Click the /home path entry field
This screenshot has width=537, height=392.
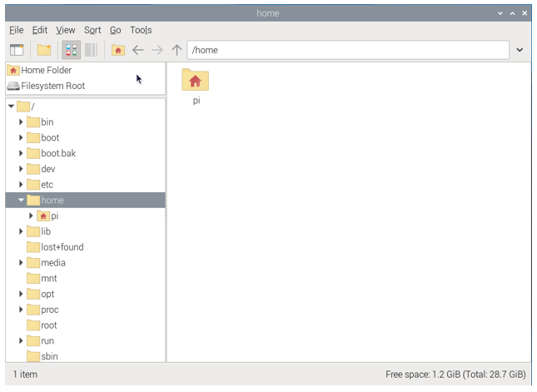[348, 50]
